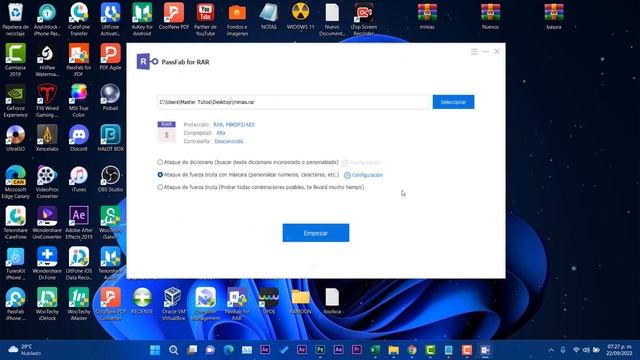The height and width of the screenshot is (360, 640).
Task: Open Excel from taskbar
Action: click(375, 350)
